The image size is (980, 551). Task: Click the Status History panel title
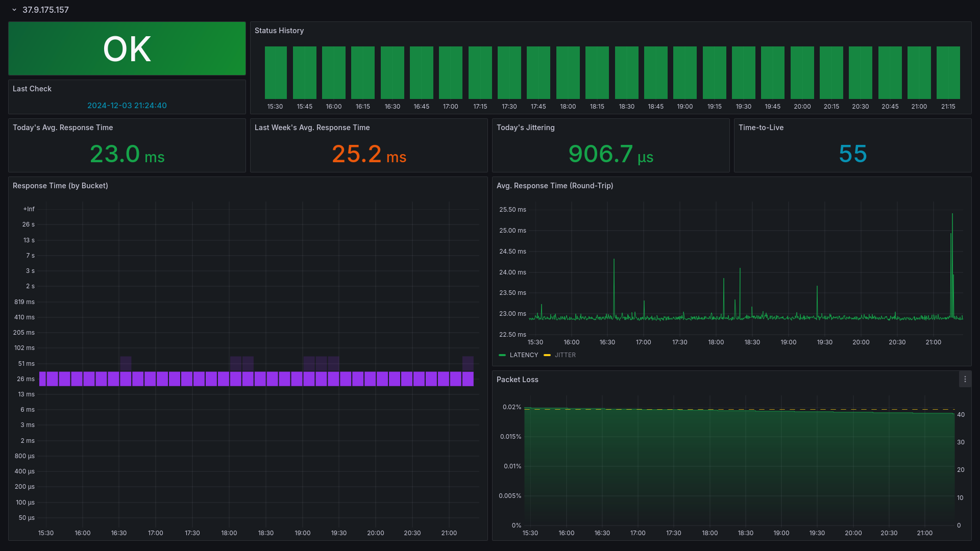tap(279, 31)
